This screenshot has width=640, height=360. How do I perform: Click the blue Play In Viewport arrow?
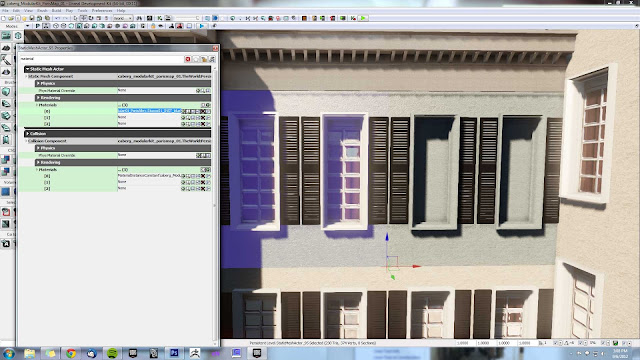pyautogui.click(x=202, y=26)
